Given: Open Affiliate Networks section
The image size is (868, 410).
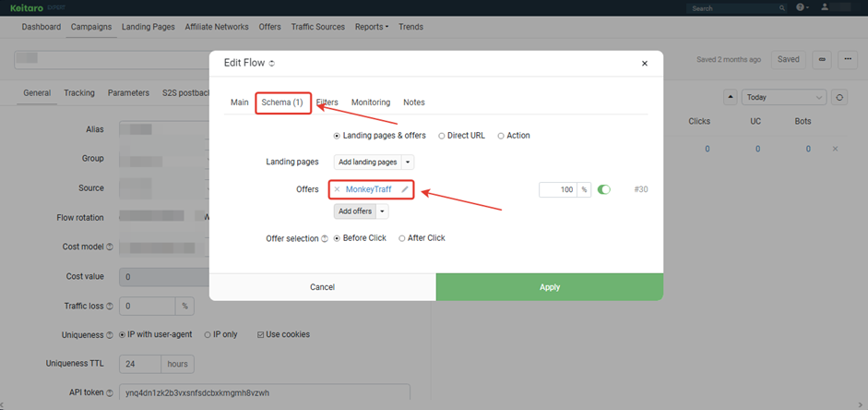Looking at the screenshot, I should pyautogui.click(x=217, y=27).
